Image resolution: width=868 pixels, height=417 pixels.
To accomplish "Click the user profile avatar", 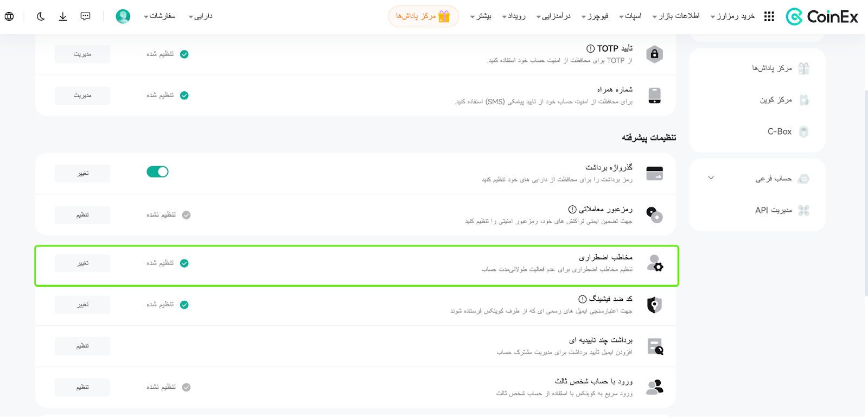I will click(x=123, y=16).
